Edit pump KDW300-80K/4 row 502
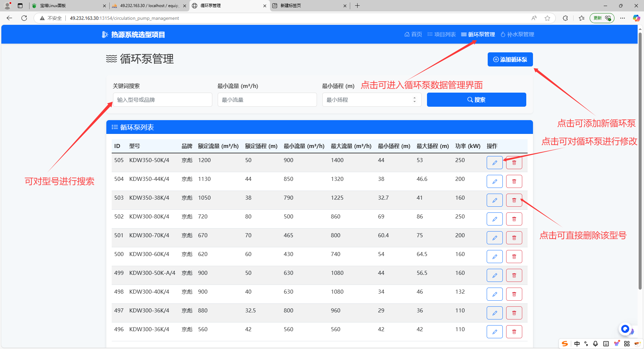Image resolution: width=644 pixels, height=349 pixels. (494, 219)
